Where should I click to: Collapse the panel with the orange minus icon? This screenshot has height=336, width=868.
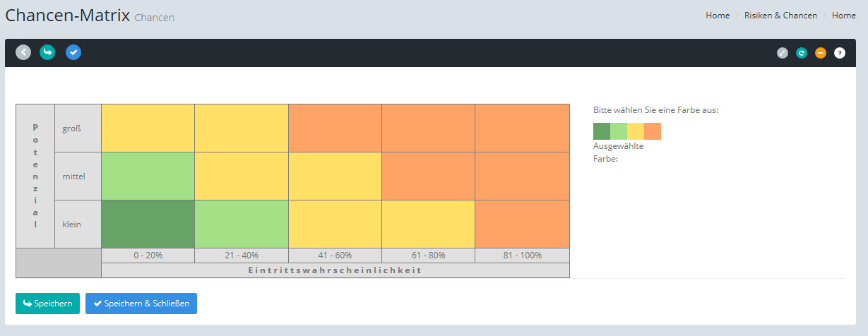pyautogui.click(x=821, y=53)
